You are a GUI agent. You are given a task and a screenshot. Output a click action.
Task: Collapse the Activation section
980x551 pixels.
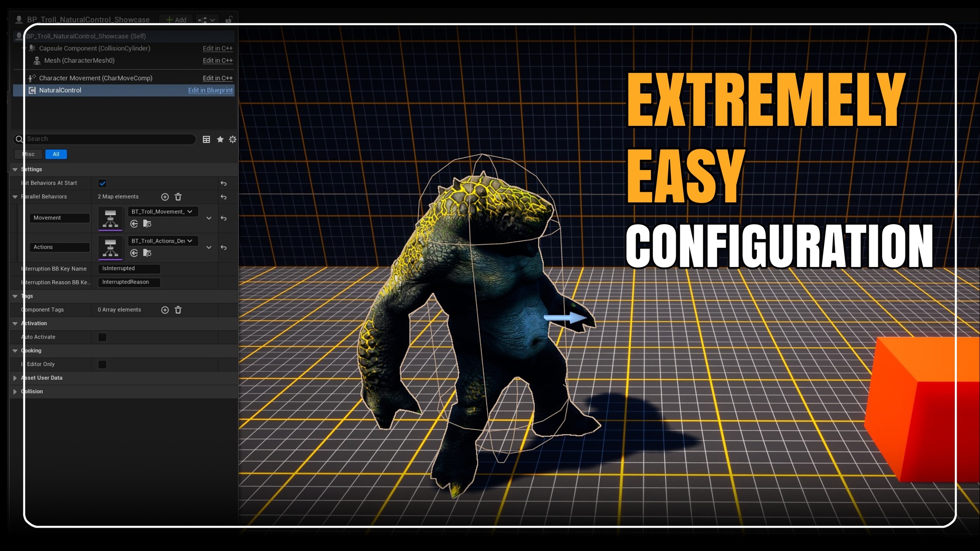(15, 324)
